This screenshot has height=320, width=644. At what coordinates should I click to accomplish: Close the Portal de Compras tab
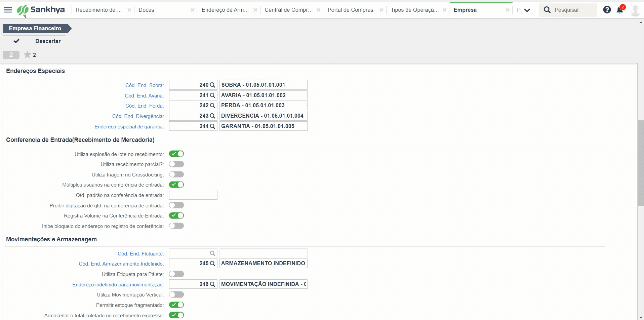click(381, 10)
